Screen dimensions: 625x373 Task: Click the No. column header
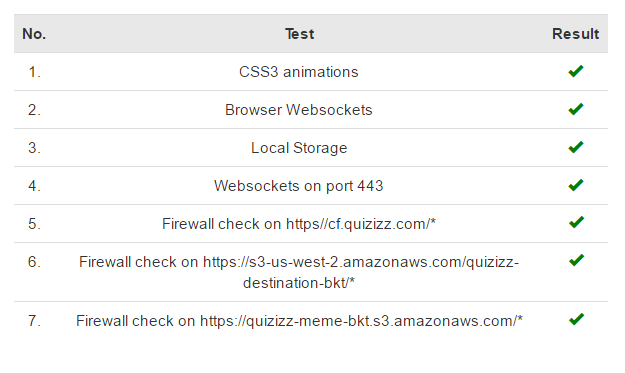tap(34, 34)
